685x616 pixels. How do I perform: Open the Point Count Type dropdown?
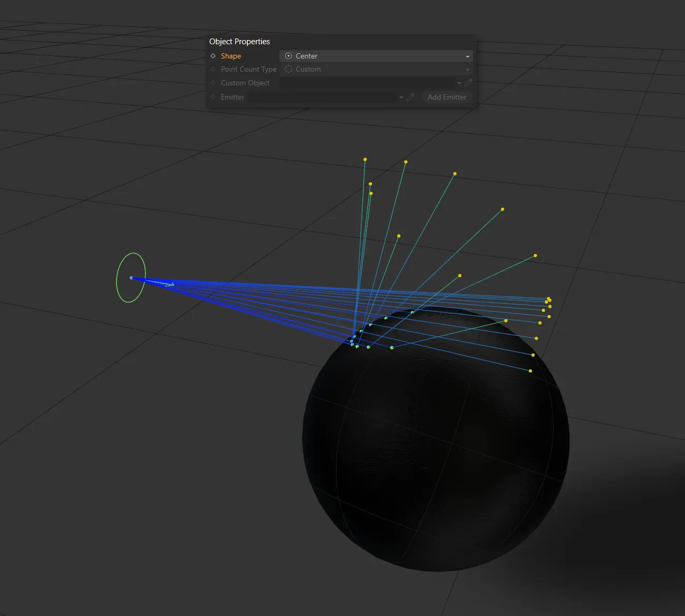click(x=467, y=69)
